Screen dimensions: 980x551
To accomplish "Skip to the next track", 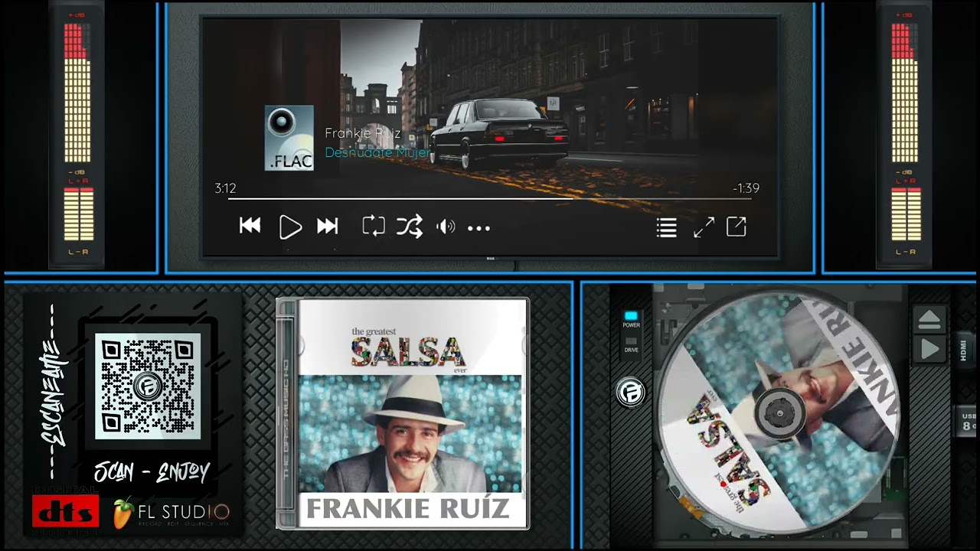I will click(328, 226).
